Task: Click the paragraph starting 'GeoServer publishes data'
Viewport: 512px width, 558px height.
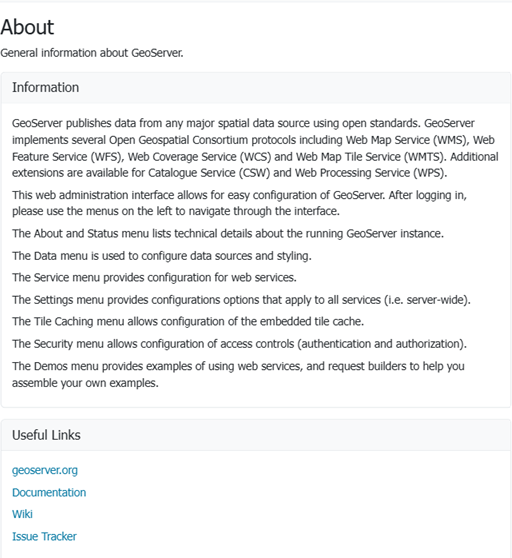Action: (x=255, y=148)
